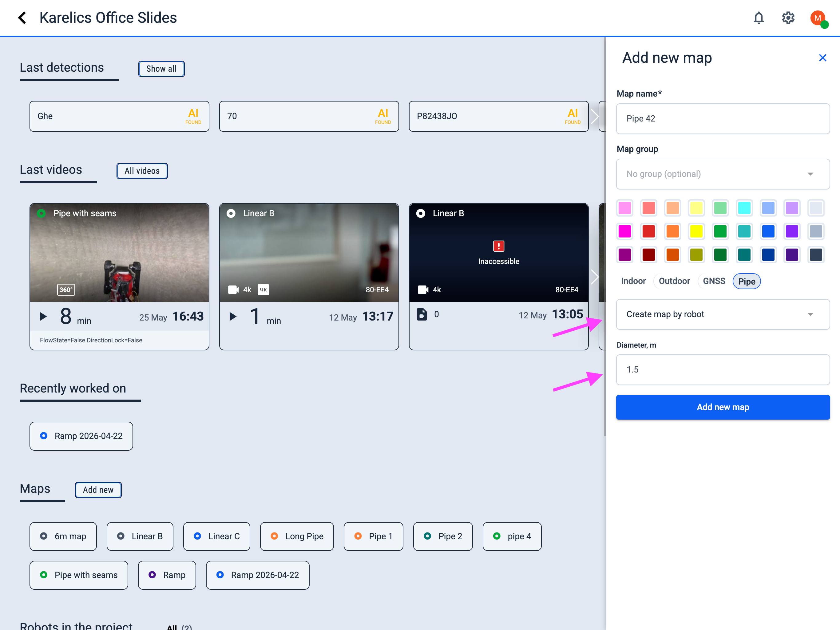Pick the bright magenta color swatch
The image size is (840, 630).
tap(625, 231)
